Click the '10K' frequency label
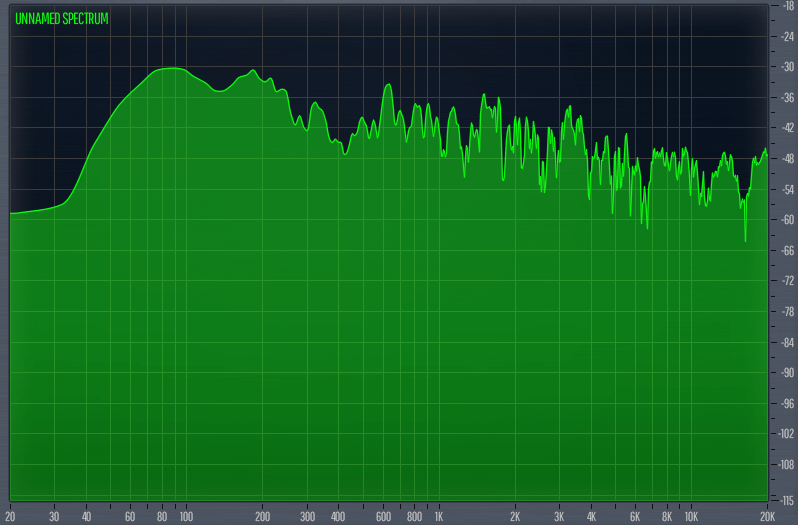Screen dimensions: 798x525 tap(691, 517)
